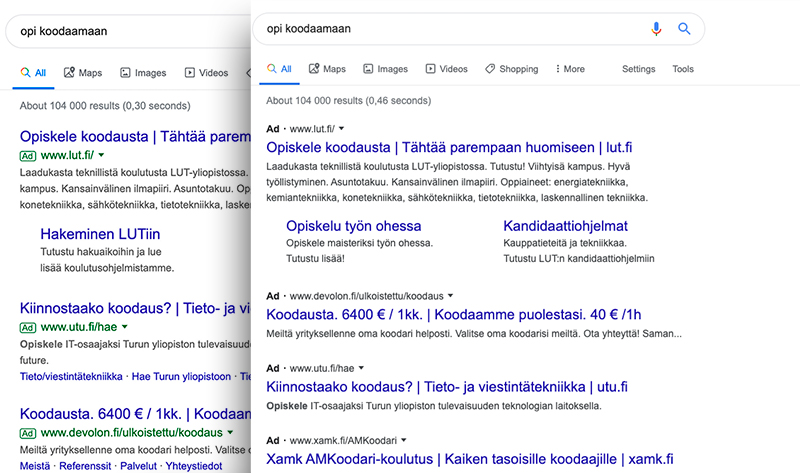Open Xamk AMKoodari-koulutus ad title
Viewport: 800px width, 473px height.
(x=470, y=459)
